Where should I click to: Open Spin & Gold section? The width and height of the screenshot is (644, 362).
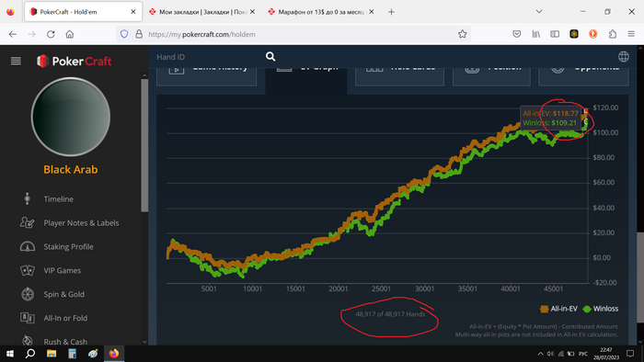(x=64, y=294)
